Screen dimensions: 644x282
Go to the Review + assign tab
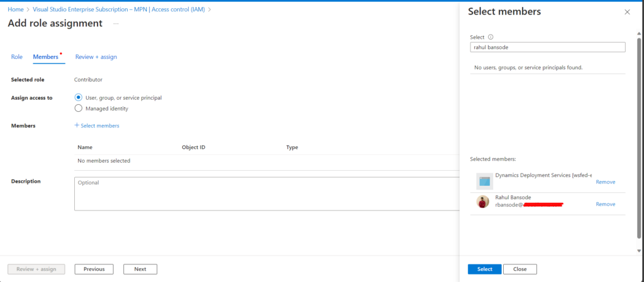coord(96,57)
